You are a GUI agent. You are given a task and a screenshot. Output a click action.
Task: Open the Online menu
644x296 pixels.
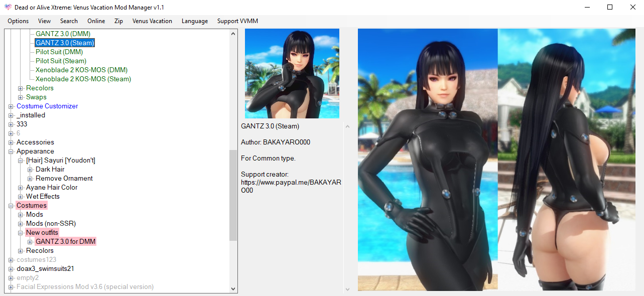pyautogui.click(x=96, y=21)
